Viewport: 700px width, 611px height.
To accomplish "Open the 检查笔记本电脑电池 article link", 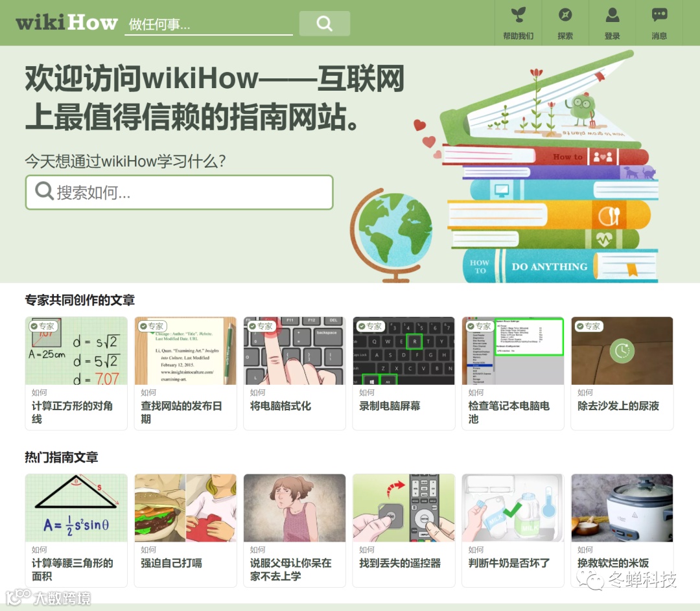I will (x=509, y=412).
